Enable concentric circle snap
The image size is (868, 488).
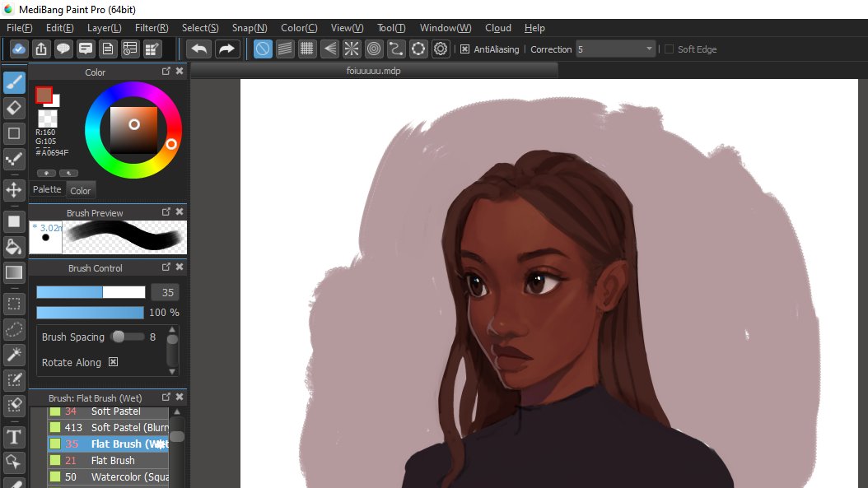[374, 49]
